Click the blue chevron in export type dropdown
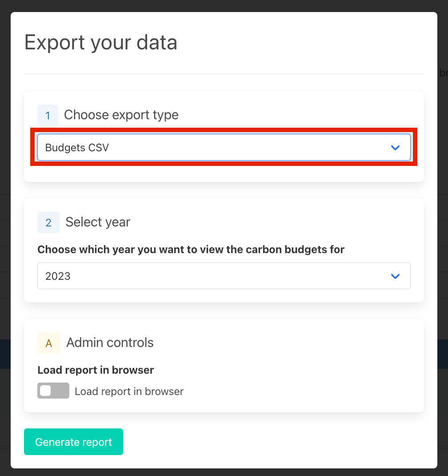 [x=395, y=148]
